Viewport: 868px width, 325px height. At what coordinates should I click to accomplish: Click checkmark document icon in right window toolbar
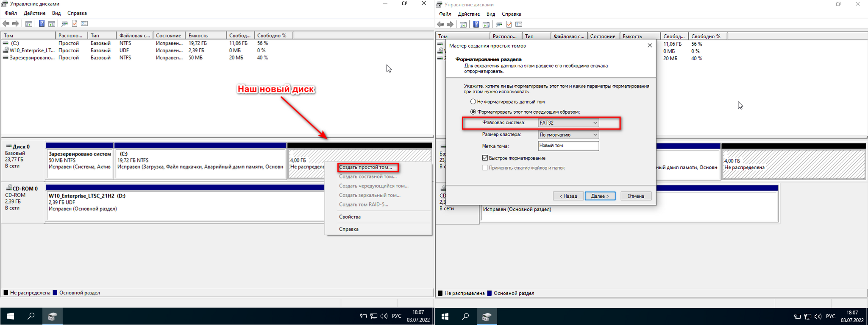tap(509, 25)
